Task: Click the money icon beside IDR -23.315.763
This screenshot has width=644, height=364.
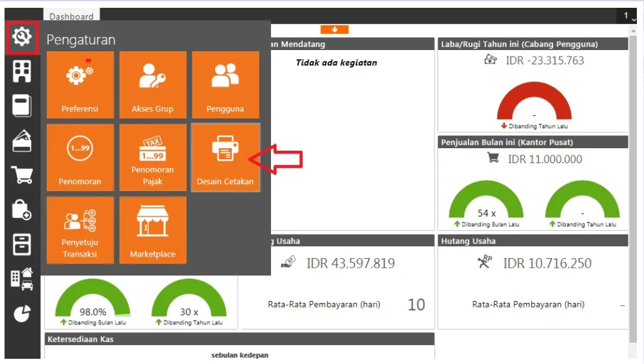Action: [491, 60]
